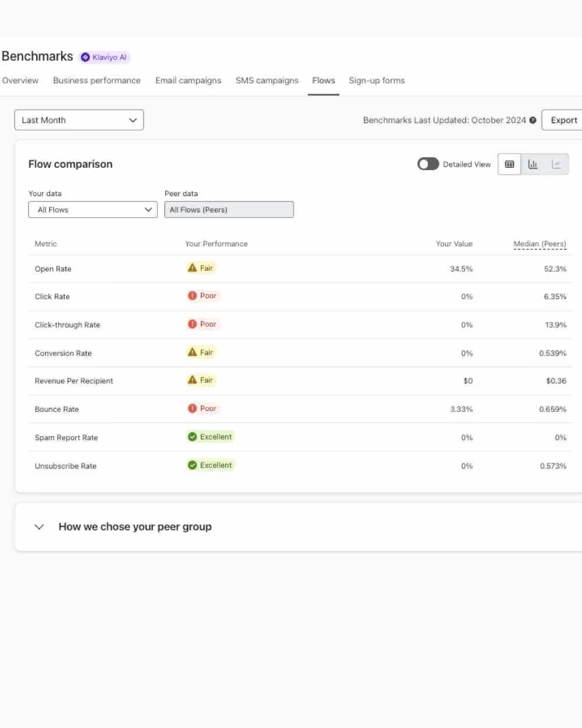Click the Conversion Rate metric label
The height and width of the screenshot is (728, 582).
tap(63, 354)
